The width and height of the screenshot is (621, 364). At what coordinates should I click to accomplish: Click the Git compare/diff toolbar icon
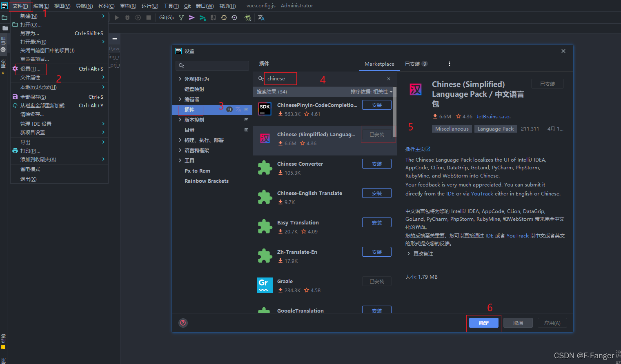(x=213, y=18)
